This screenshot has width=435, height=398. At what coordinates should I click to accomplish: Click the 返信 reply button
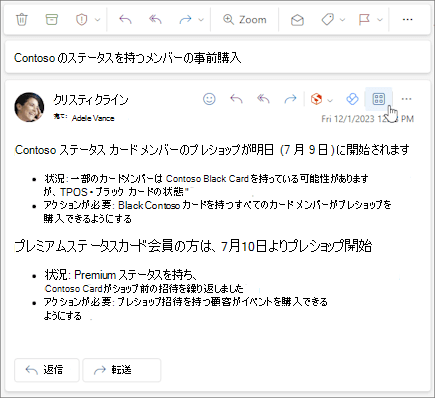pyautogui.click(x=47, y=370)
